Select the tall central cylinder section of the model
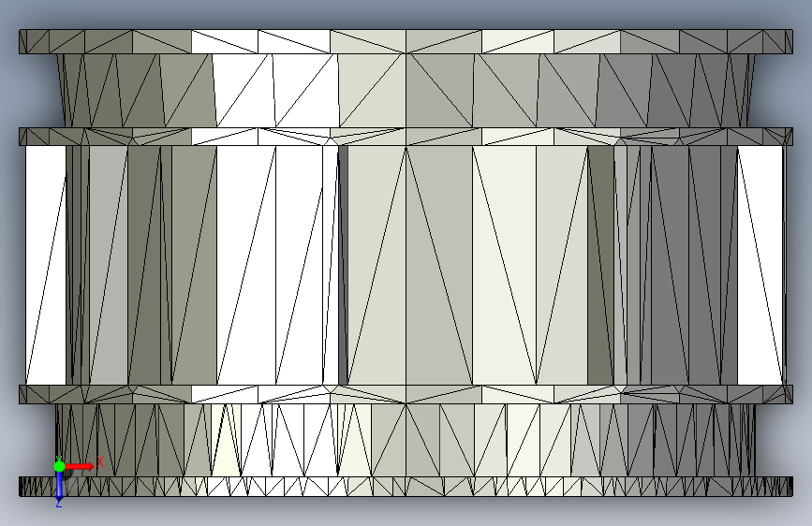 pyautogui.click(x=406, y=266)
